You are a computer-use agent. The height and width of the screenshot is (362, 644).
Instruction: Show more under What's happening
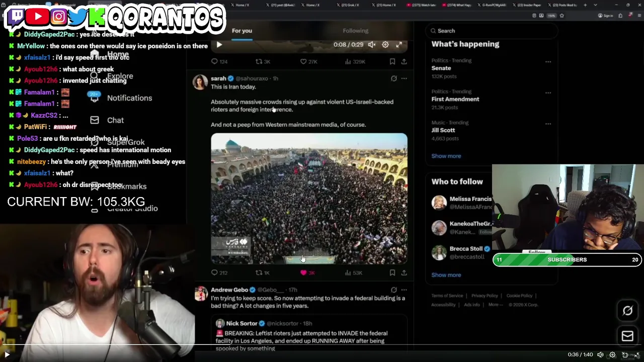click(x=446, y=156)
